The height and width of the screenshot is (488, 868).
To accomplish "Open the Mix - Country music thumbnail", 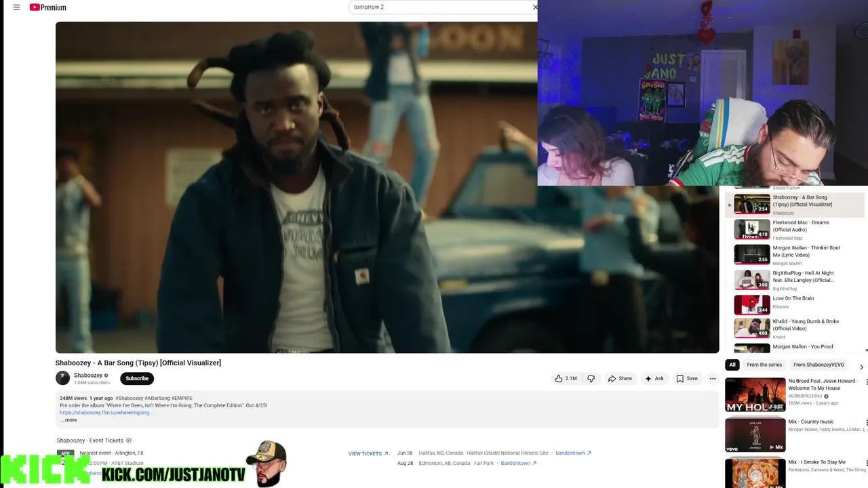I will point(755,434).
